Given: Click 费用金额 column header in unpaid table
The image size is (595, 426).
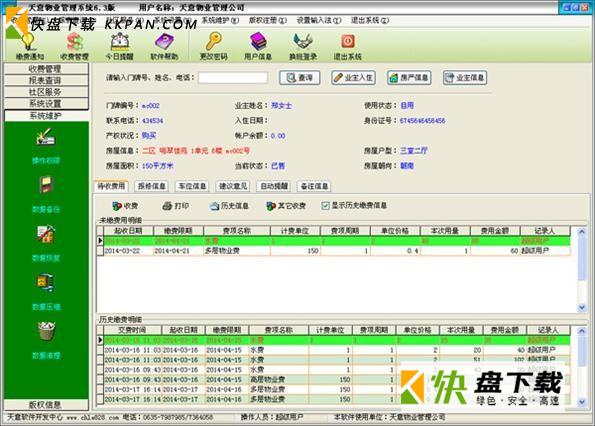Looking at the screenshot, I should coord(495,231).
